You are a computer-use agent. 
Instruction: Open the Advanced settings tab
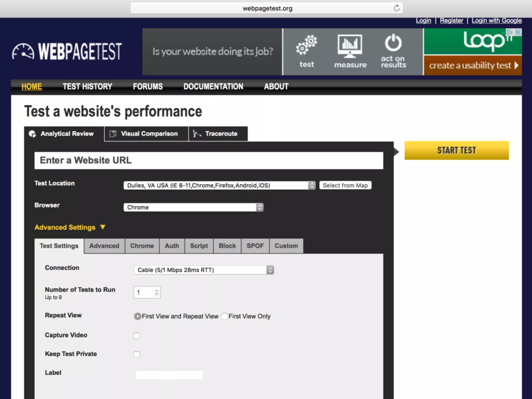[x=104, y=246]
